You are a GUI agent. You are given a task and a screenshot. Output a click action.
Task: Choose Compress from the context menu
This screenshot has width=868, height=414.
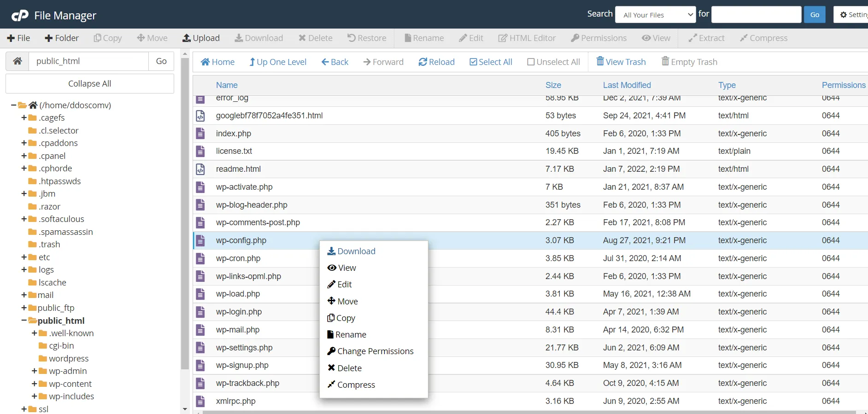(x=352, y=385)
